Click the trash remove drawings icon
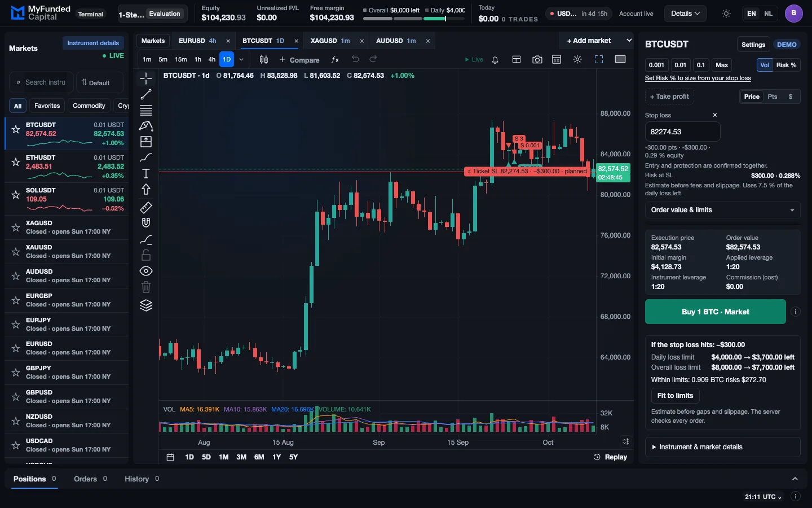812x508 pixels. click(x=146, y=287)
